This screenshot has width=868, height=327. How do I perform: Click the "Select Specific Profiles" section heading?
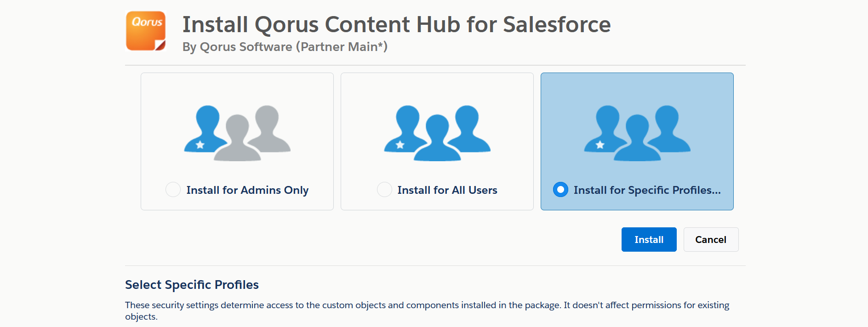pyautogui.click(x=192, y=285)
